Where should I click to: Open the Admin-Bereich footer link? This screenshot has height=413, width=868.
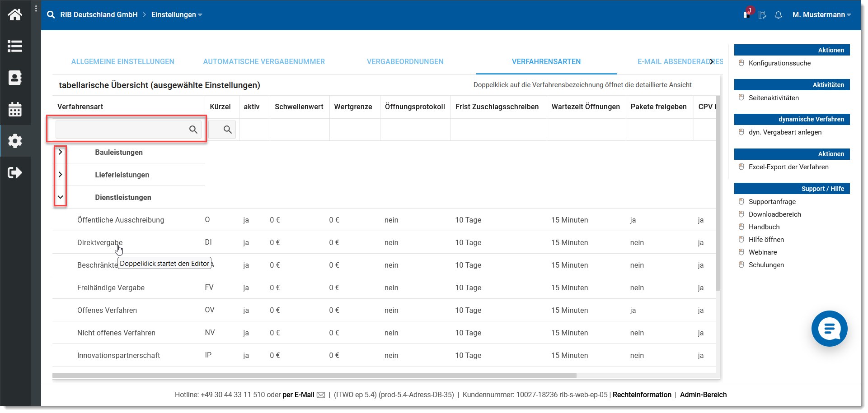tap(703, 395)
